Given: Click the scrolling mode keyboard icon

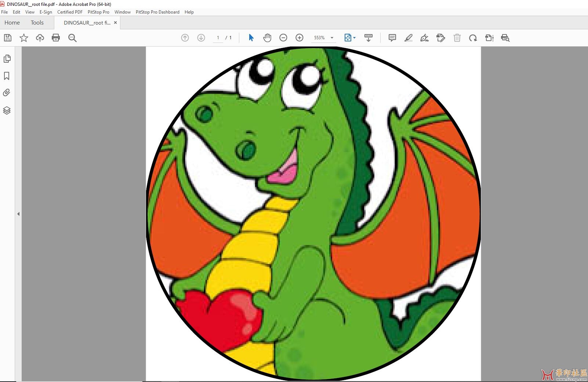Looking at the screenshot, I should click(369, 38).
